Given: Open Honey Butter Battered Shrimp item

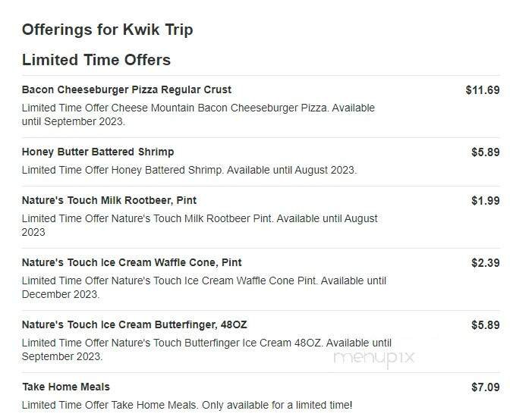Looking at the screenshot, I should (98, 152).
